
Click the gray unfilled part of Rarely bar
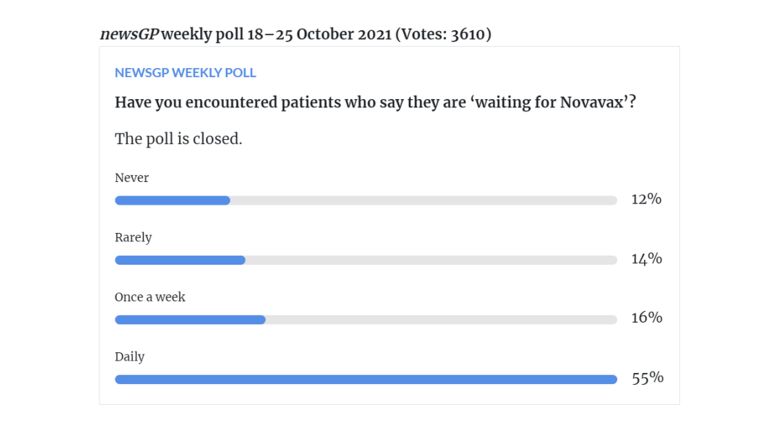pos(430,260)
